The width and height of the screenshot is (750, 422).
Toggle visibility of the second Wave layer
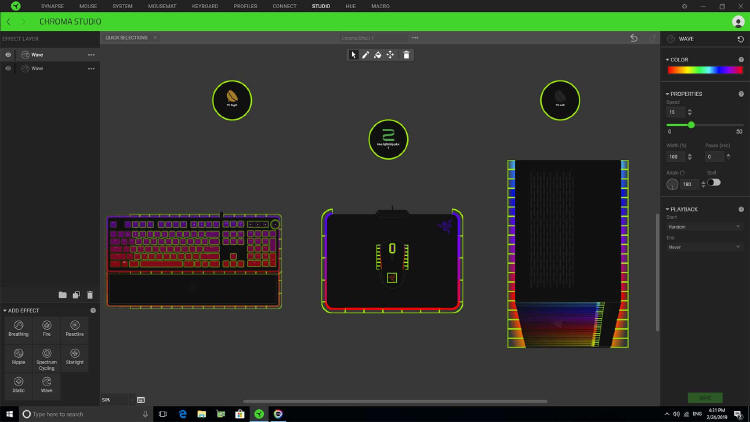click(x=8, y=68)
